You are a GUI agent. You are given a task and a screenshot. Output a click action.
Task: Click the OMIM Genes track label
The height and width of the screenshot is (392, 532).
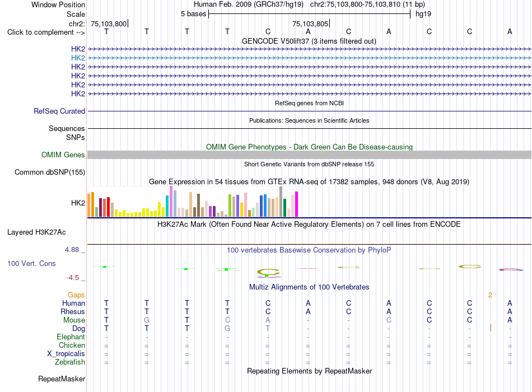click(x=63, y=155)
